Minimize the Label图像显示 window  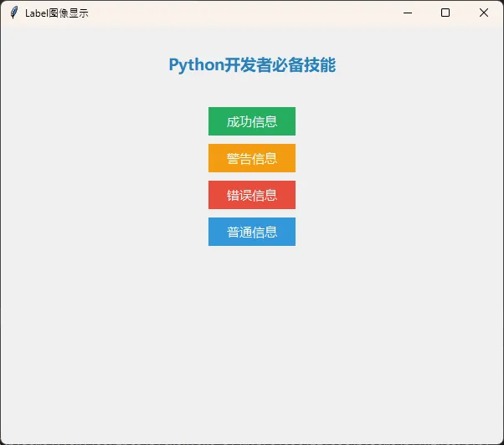[x=407, y=13]
